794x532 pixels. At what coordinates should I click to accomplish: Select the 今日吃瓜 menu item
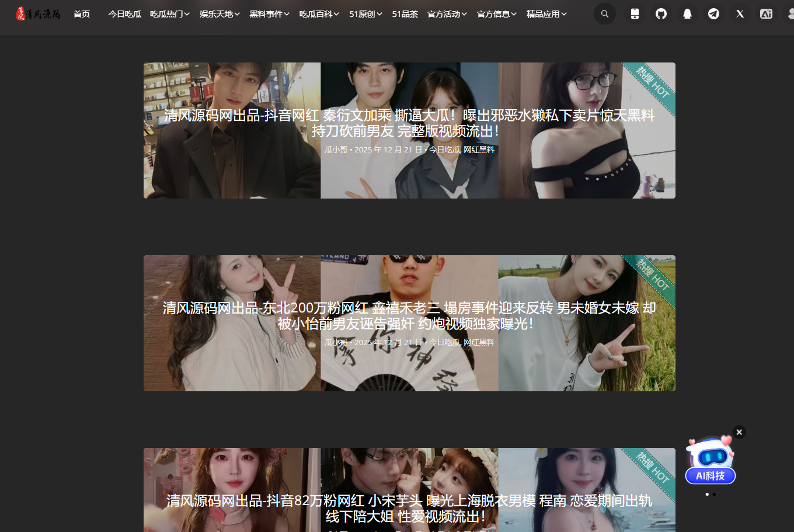(124, 14)
